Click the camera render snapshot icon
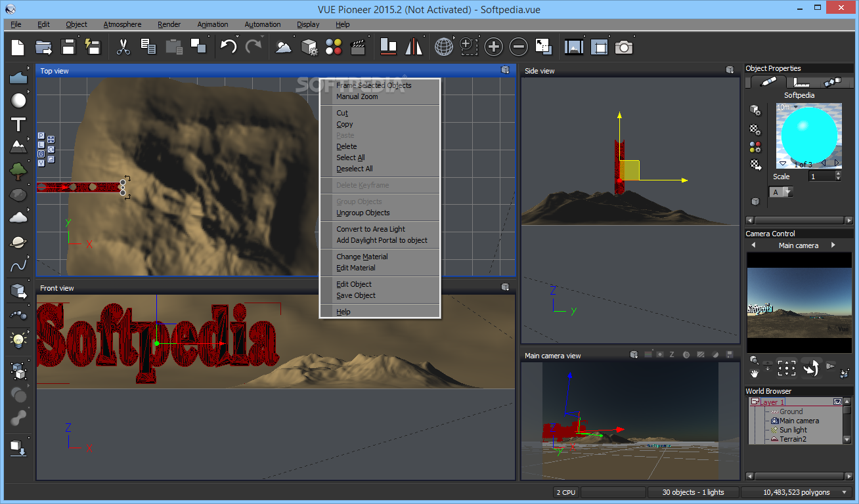 [624, 47]
